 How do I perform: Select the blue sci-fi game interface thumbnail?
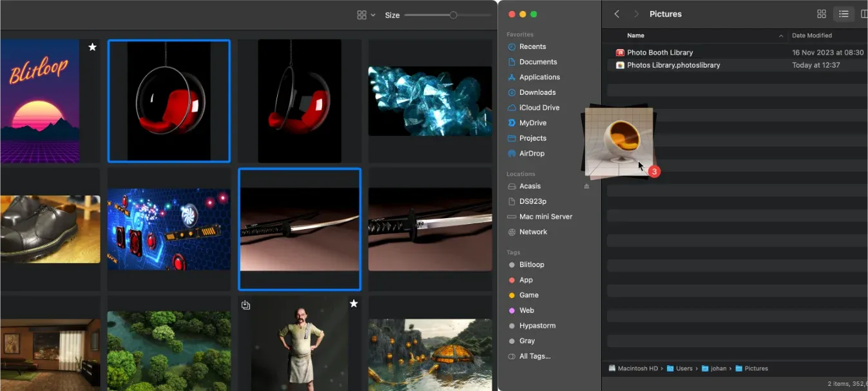tap(169, 229)
